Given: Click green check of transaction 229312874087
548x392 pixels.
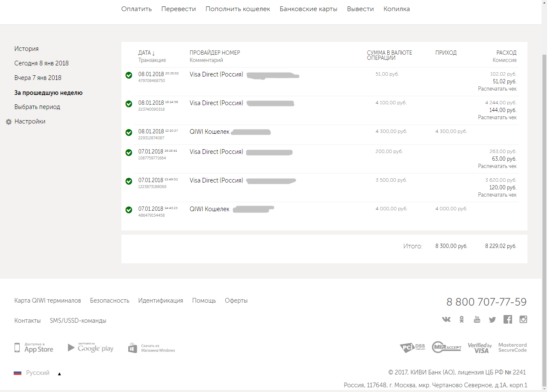Looking at the screenshot, I should click(129, 133).
